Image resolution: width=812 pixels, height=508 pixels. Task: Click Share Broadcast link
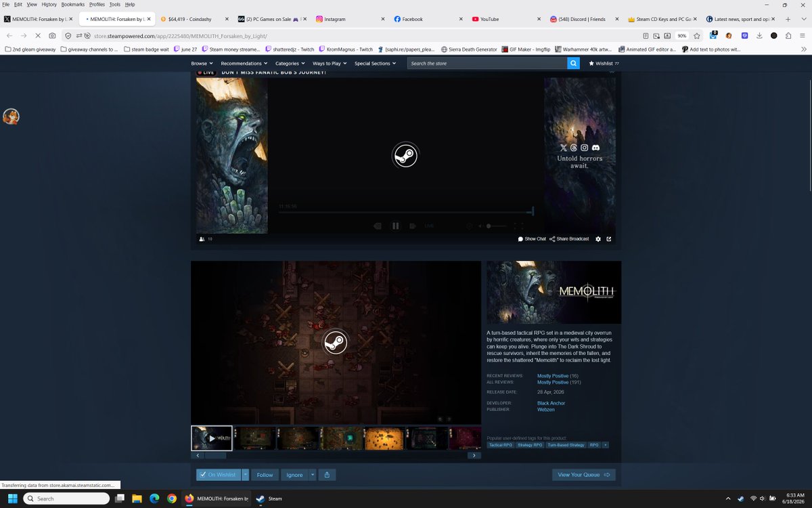tap(569, 239)
